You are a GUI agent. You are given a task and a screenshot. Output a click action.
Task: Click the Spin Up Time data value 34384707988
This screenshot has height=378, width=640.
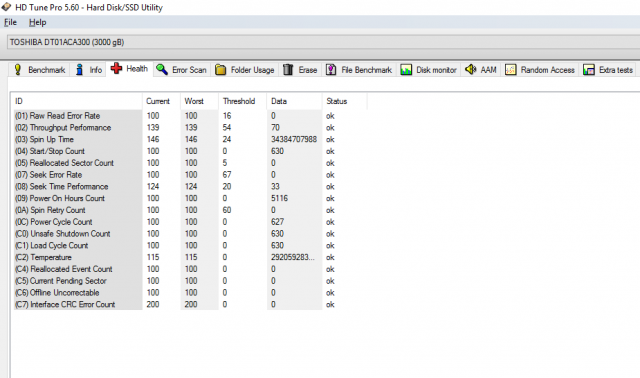point(294,140)
